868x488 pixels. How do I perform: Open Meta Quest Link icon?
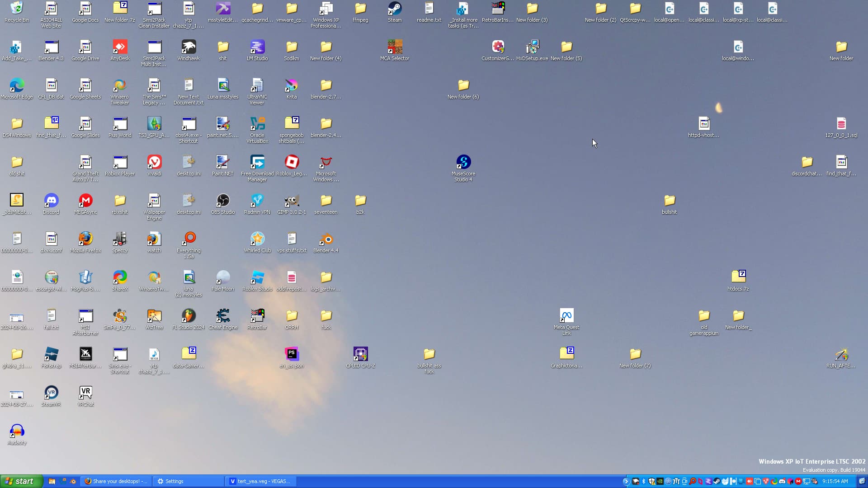[x=566, y=322]
